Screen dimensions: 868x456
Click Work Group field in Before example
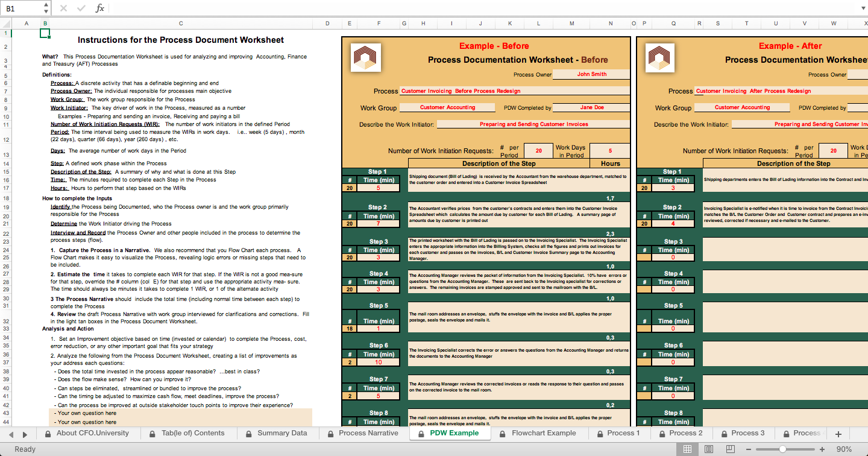(447, 107)
